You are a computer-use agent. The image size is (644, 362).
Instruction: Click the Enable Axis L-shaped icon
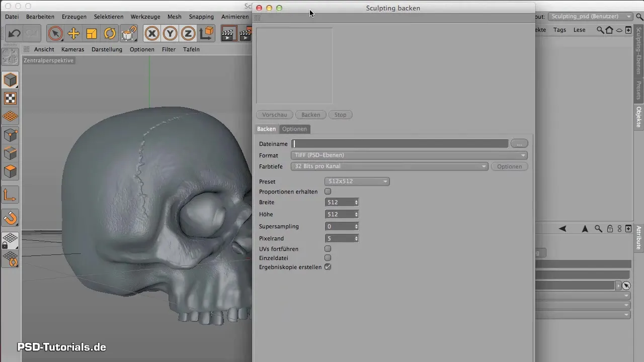[x=11, y=195]
